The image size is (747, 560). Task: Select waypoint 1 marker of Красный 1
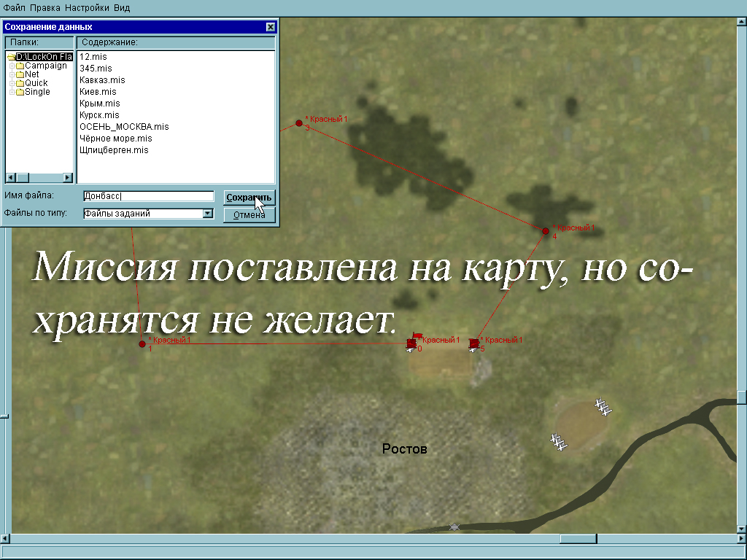(x=142, y=344)
